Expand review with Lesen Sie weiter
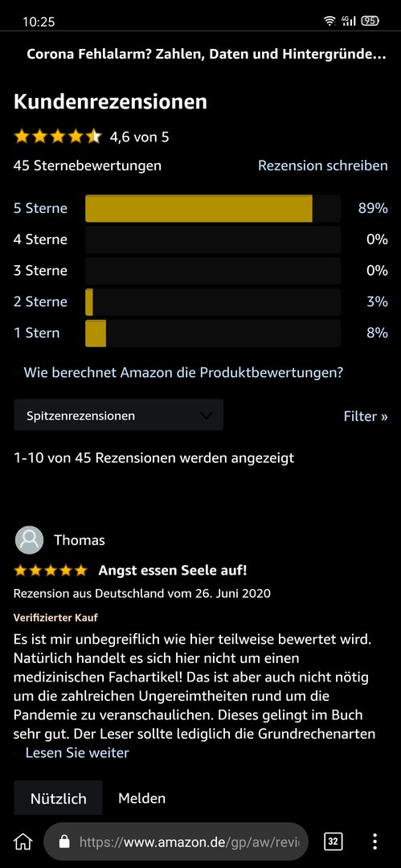The image size is (401, 868). click(77, 753)
